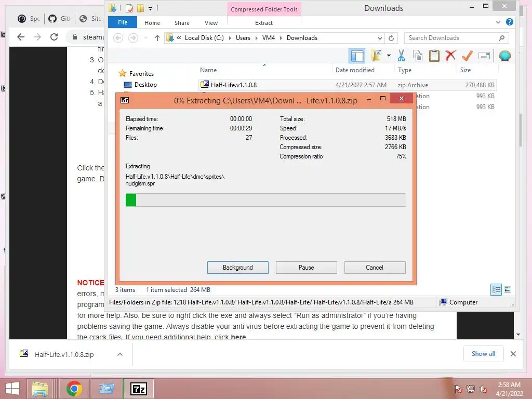
Task: Select the Compressed Folder Tools tab header
Action: coord(264,9)
